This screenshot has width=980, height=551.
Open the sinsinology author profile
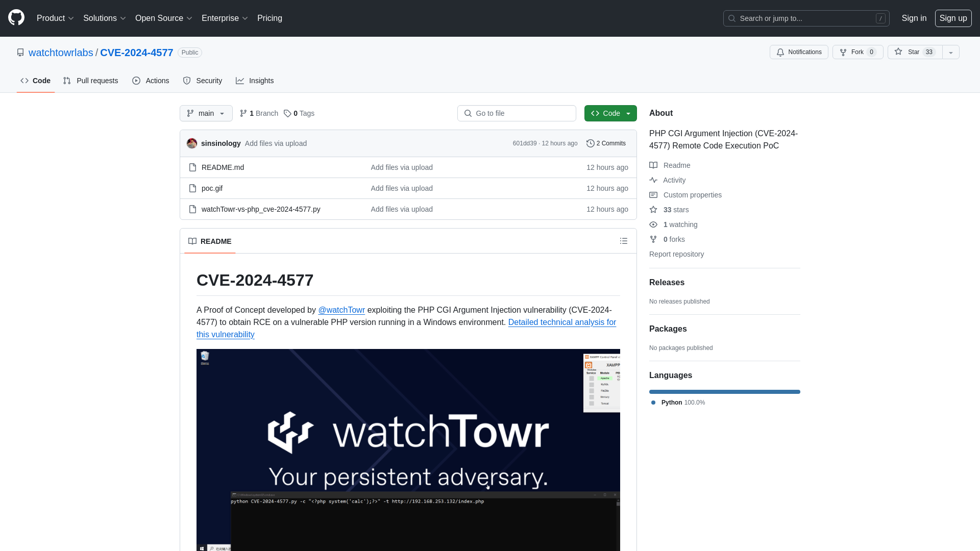[x=221, y=143]
